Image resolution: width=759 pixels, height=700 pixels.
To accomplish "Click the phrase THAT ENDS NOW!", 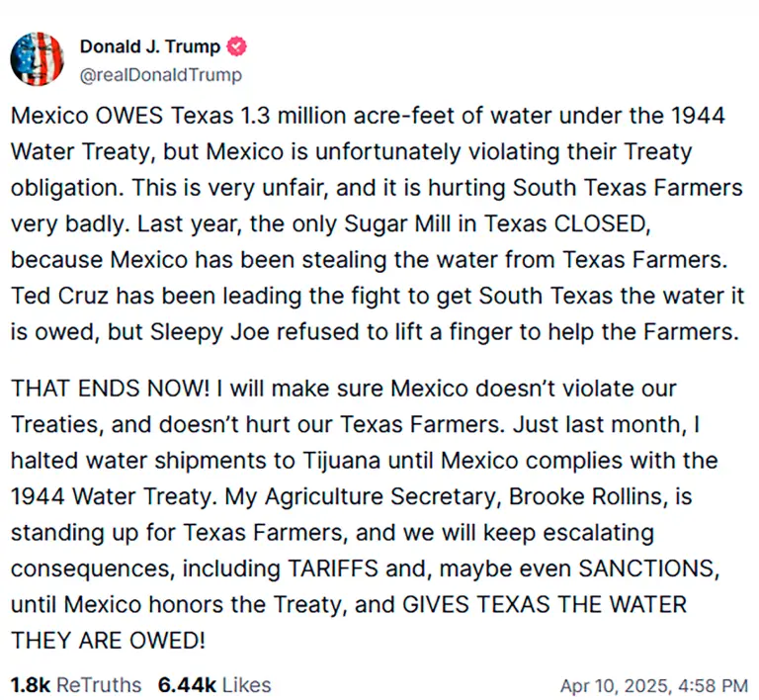I will (110, 389).
